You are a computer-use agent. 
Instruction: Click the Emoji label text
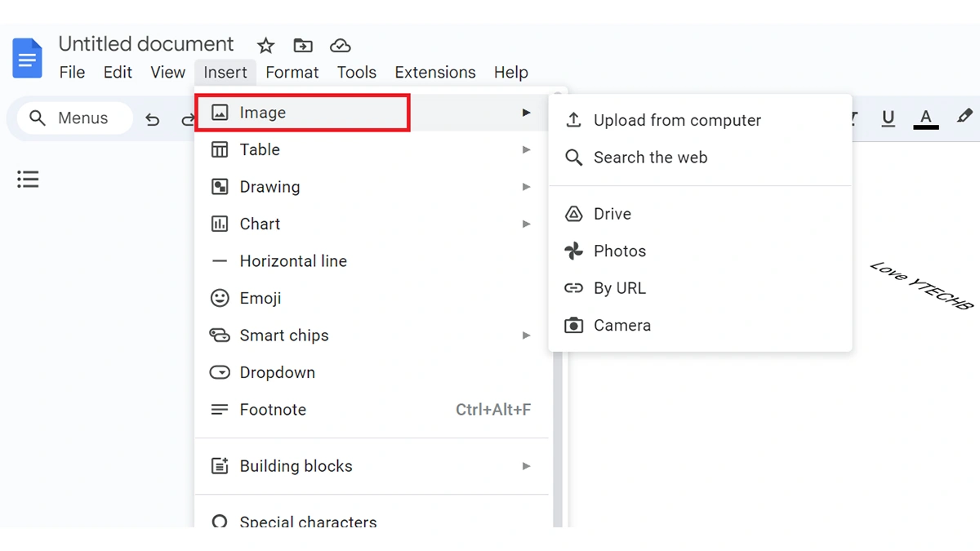[261, 298]
